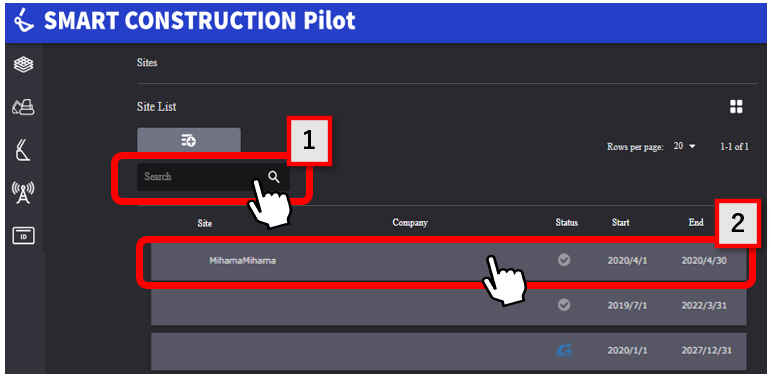Expand the Rows per page dropdown
This screenshot has height=379, width=771.
pyautogui.click(x=685, y=146)
